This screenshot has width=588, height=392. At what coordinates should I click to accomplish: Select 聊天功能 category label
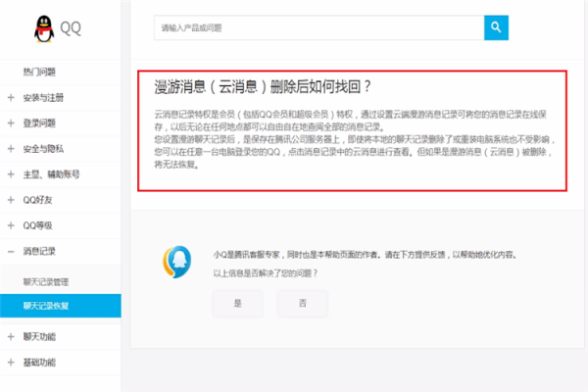coord(39,336)
